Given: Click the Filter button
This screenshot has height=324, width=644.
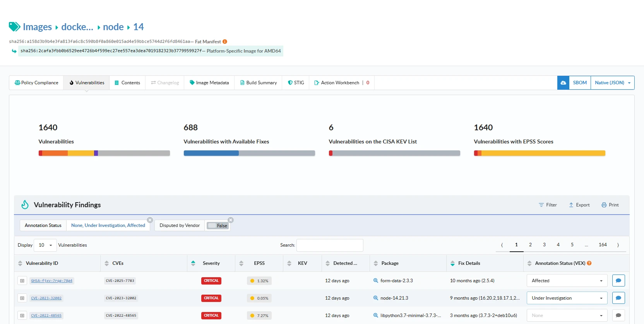Looking at the screenshot, I should click(548, 205).
